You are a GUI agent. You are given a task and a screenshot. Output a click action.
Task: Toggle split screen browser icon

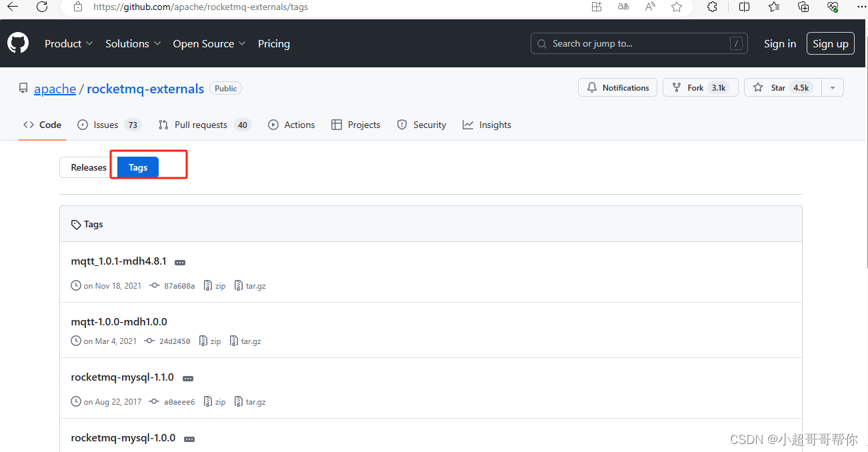(x=744, y=7)
